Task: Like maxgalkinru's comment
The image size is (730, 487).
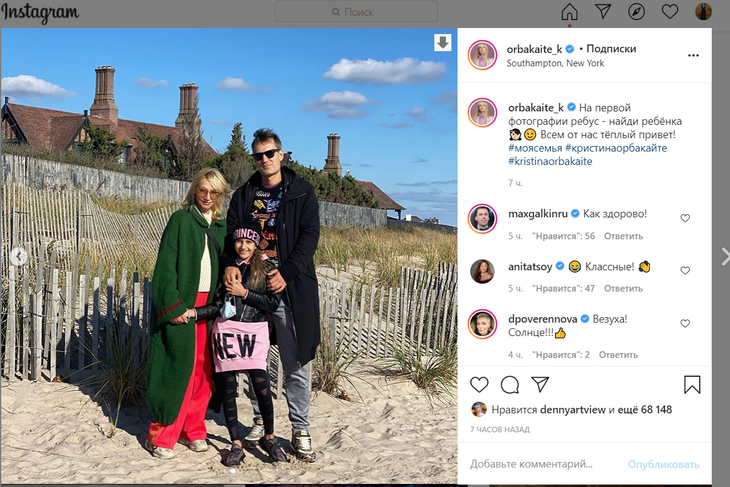Action: pos(685,218)
